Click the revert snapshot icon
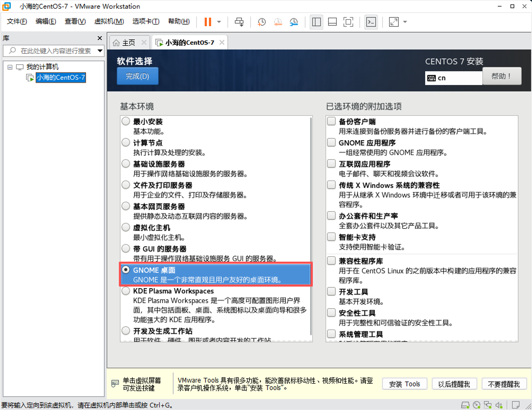The width and height of the screenshot is (532, 410). point(278,22)
